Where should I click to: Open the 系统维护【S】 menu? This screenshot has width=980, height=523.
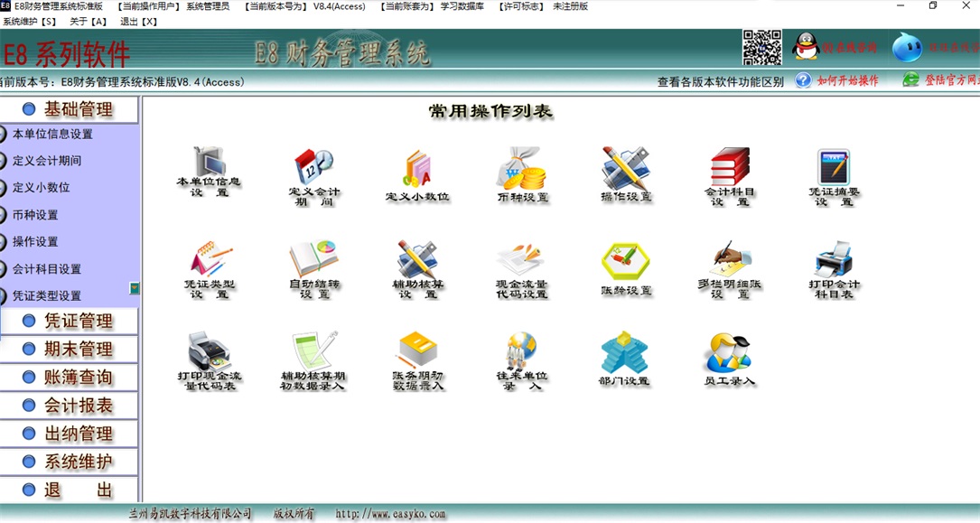pos(29,21)
